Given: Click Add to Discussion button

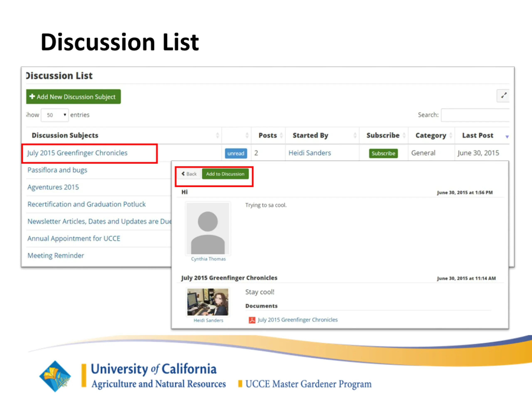Looking at the screenshot, I should [x=225, y=174].
